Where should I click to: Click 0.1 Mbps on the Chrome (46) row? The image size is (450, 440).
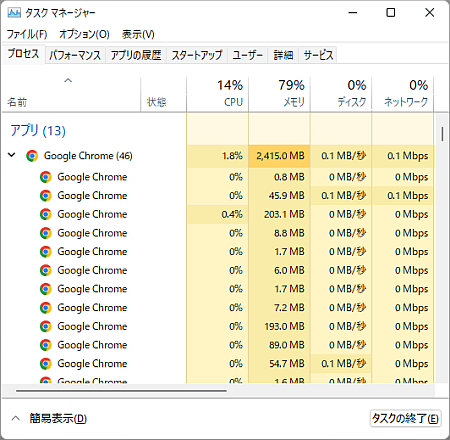(x=408, y=156)
